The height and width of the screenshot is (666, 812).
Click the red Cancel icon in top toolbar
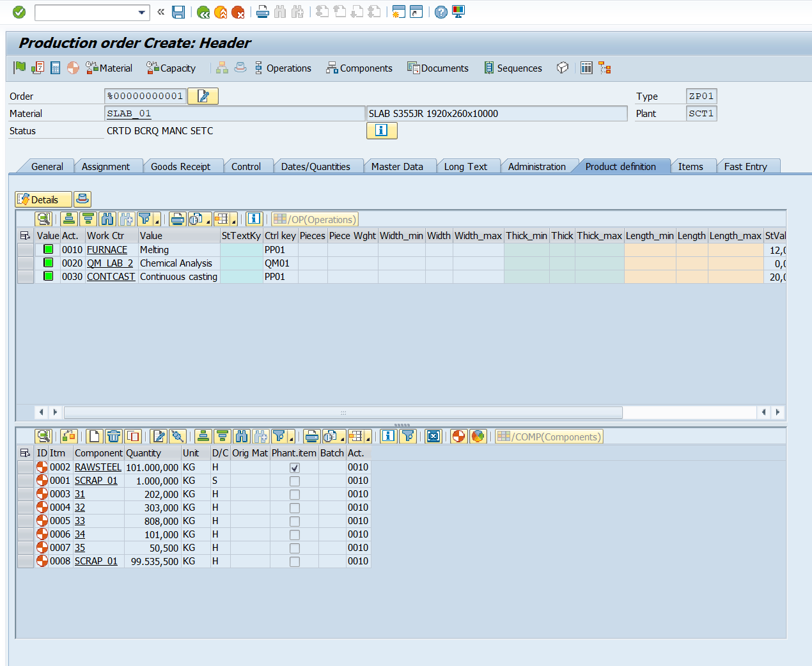[x=238, y=12]
